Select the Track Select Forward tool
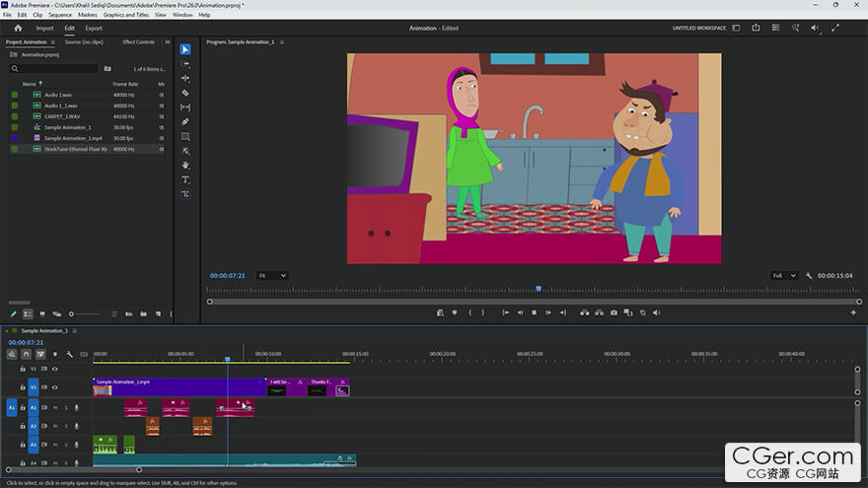868x488 pixels. pyautogui.click(x=185, y=64)
